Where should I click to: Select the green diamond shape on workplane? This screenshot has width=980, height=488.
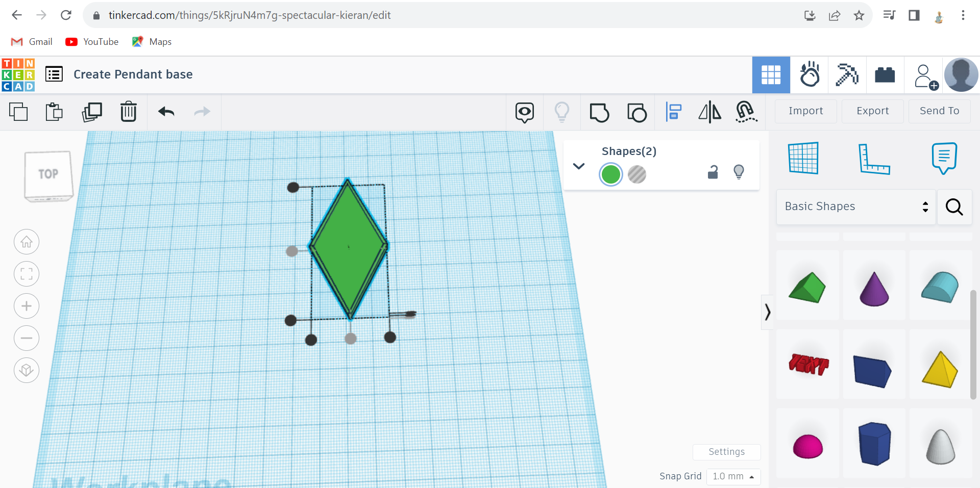click(x=349, y=248)
